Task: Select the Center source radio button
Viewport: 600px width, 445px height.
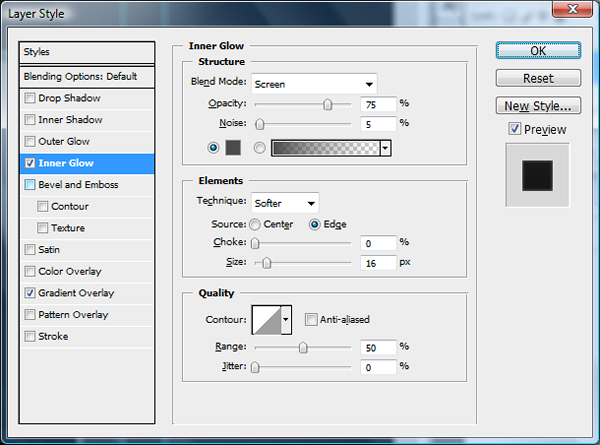Action: click(x=256, y=224)
